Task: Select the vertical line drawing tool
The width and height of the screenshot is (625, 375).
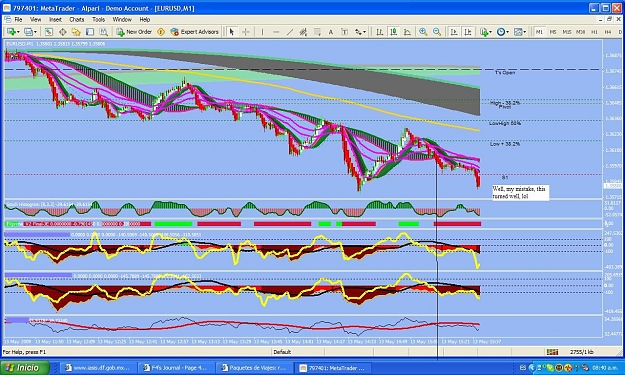Action: tap(262, 32)
